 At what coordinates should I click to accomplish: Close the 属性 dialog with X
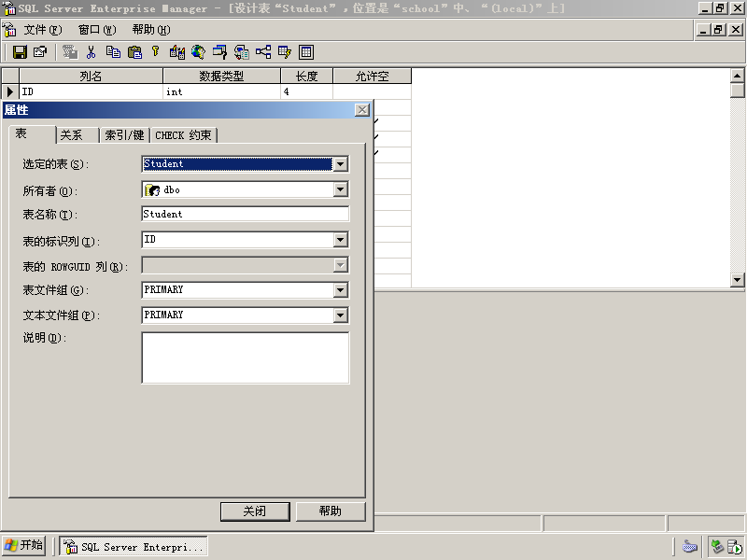coord(362,110)
